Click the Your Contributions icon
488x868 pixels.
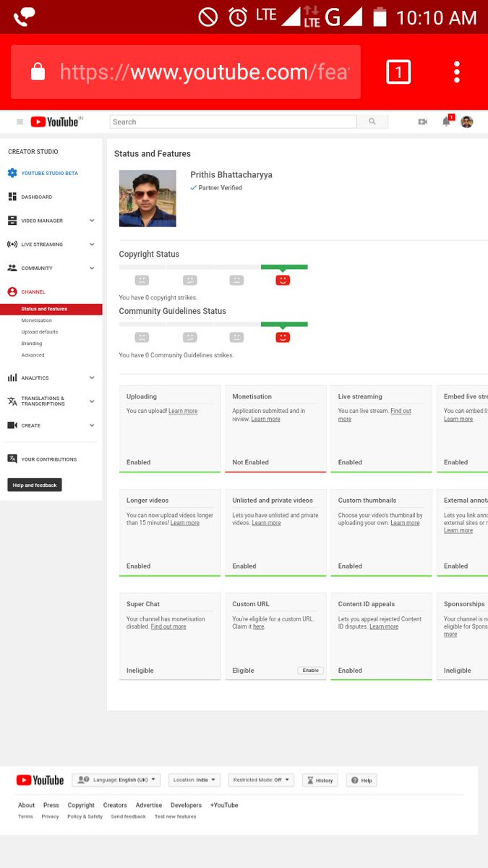click(x=12, y=459)
